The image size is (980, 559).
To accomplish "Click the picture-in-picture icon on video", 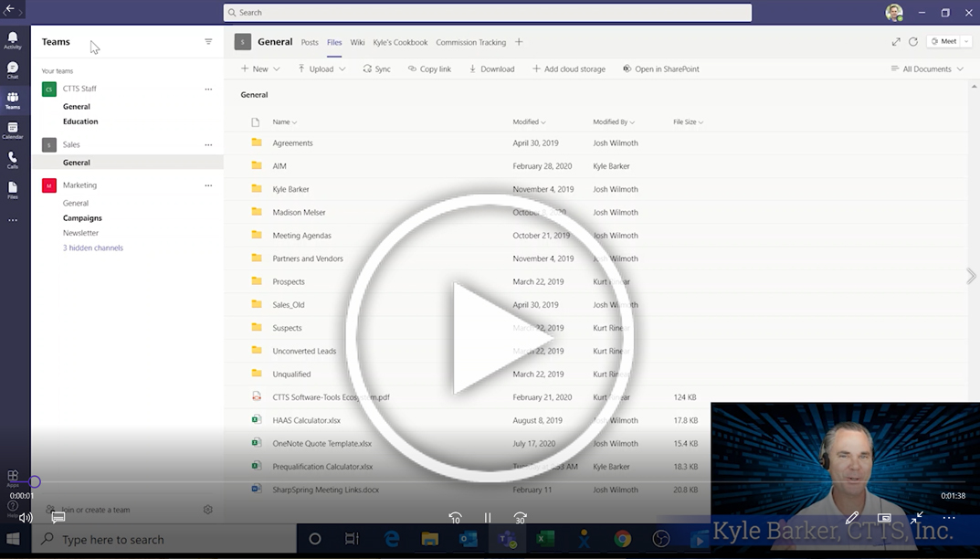I will (884, 518).
